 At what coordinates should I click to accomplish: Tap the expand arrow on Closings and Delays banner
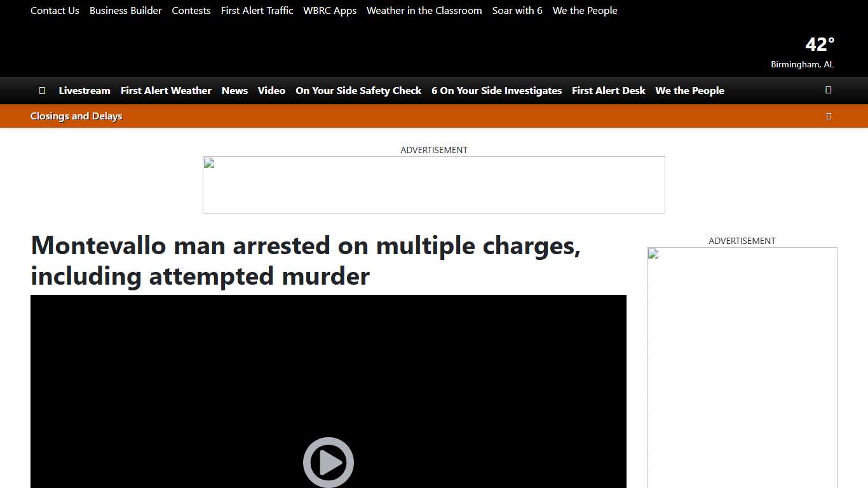(829, 116)
